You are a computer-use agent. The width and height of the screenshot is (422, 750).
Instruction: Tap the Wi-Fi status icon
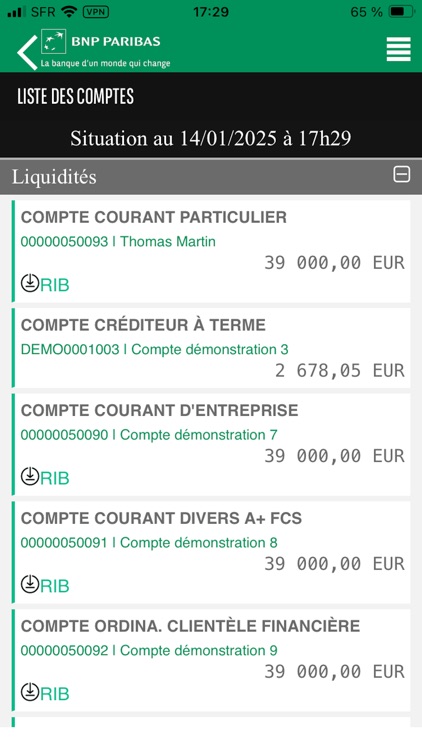pos(70,12)
